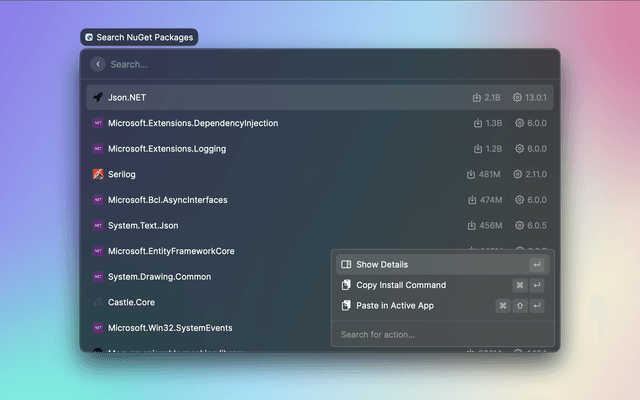Click the System.Text.Json package icon
The width and height of the screenshot is (640, 400).
[98, 225]
